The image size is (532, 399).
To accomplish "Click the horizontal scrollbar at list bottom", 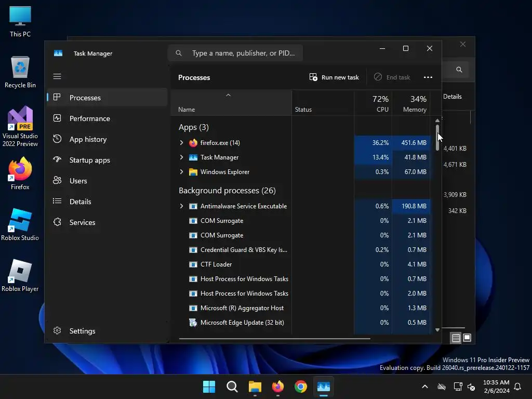I will coord(274,339).
